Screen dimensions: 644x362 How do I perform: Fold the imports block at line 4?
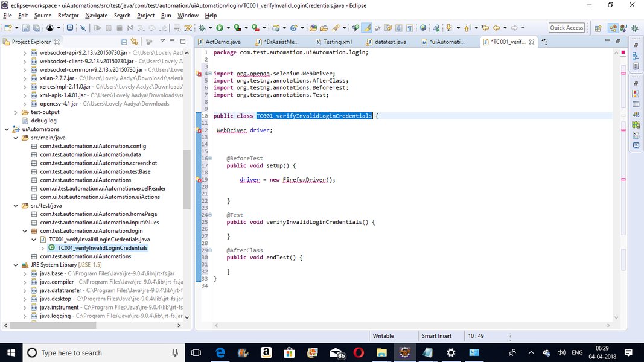pos(210,74)
